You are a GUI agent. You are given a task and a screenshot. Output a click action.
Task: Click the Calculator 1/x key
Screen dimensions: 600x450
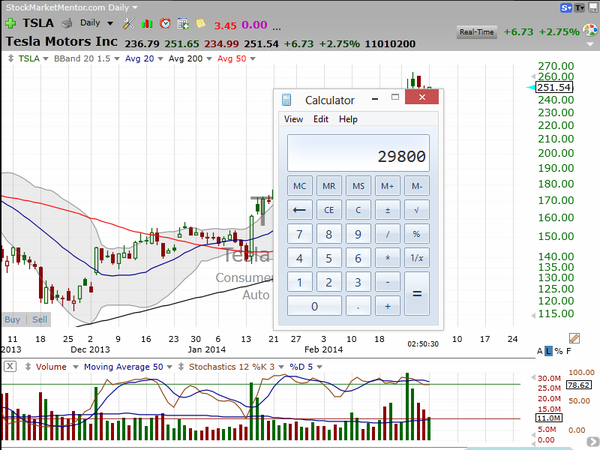[x=417, y=258]
